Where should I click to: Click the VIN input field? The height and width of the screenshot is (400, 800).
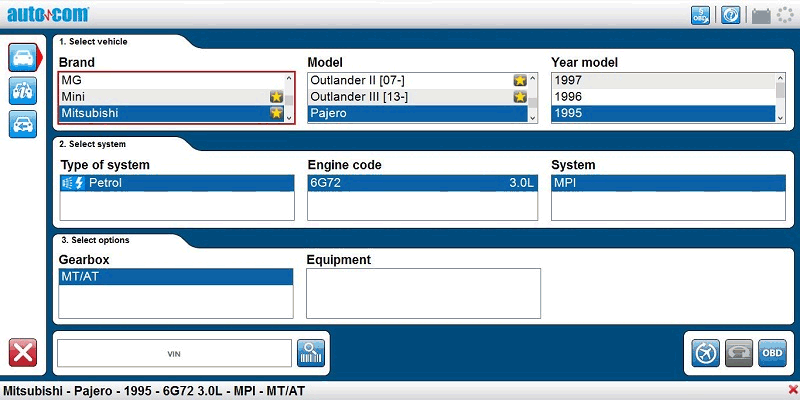[174, 354]
